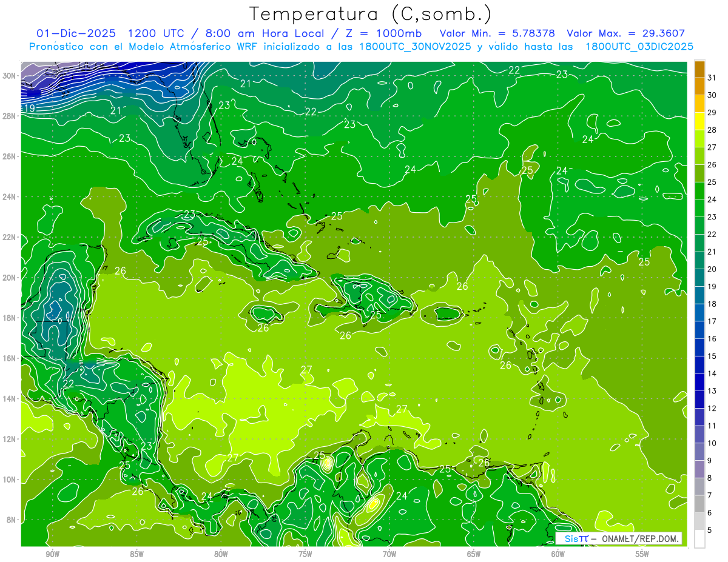Screen dimensions: 728x562
Task: Click the 26N latitude axis label
Action: (x=9, y=156)
